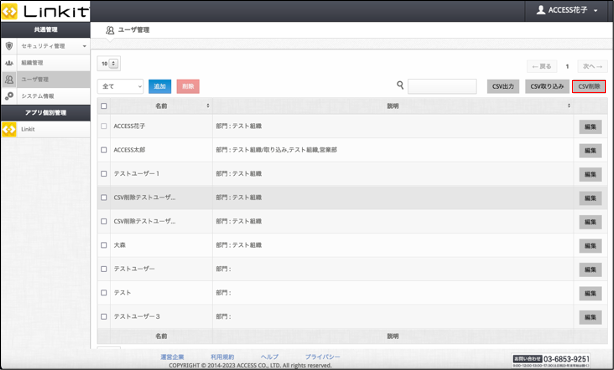Open the 利用規約 footer link

click(x=222, y=357)
